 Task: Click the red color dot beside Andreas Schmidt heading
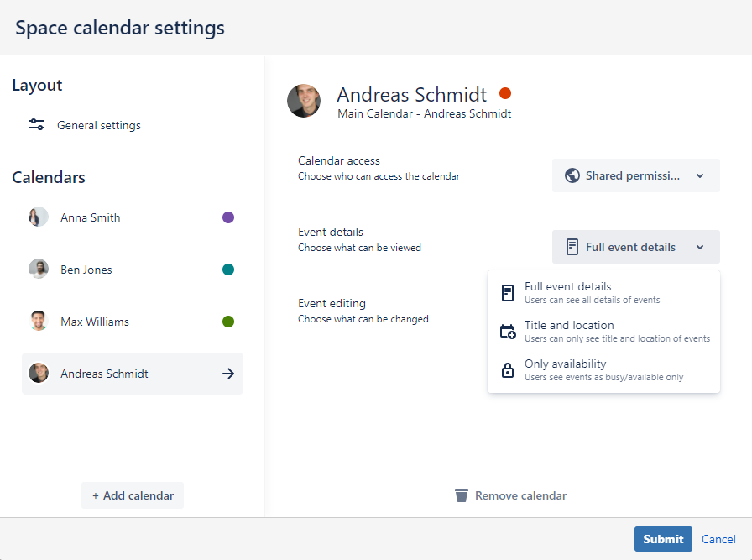click(x=505, y=93)
